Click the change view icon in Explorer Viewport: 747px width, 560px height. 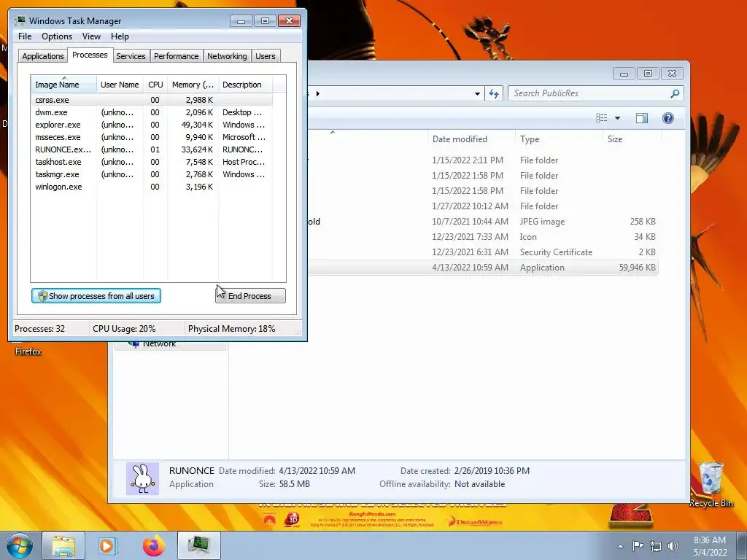(x=602, y=118)
